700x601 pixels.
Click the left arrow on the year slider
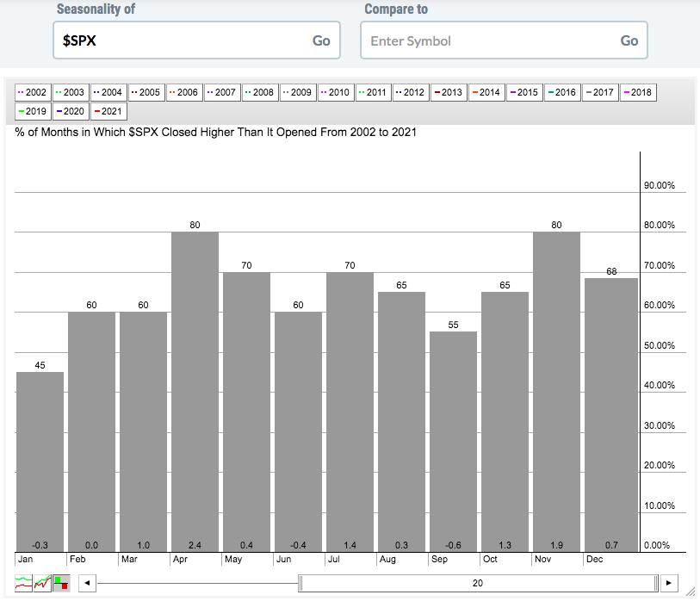86,583
